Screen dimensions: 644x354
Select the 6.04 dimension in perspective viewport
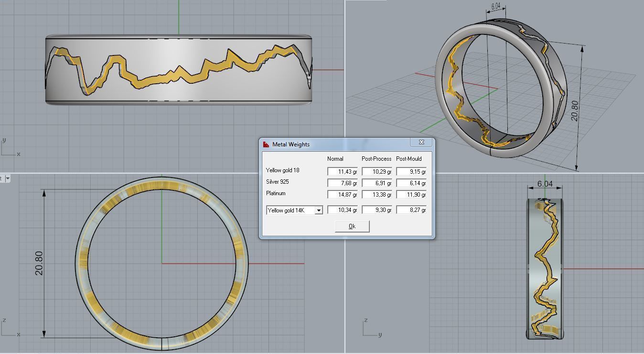495,7
